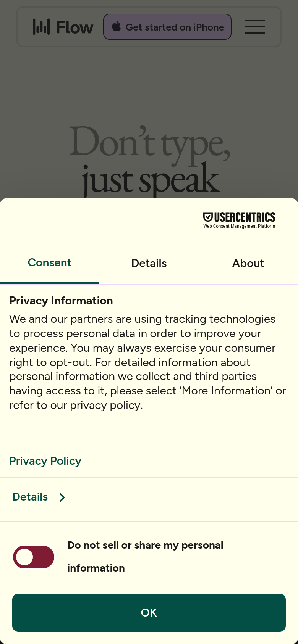Viewport: 298px width, 644px height.
Task: Click the tracking technologies description paragraph
Action: [x=148, y=362]
